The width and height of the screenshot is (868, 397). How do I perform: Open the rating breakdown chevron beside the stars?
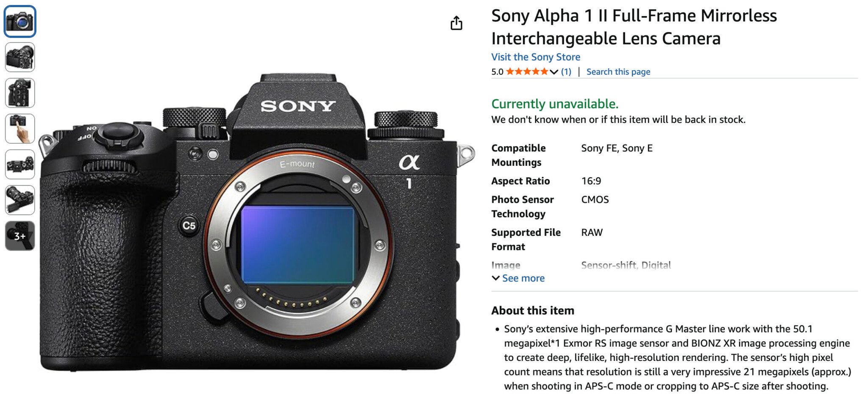554,72
